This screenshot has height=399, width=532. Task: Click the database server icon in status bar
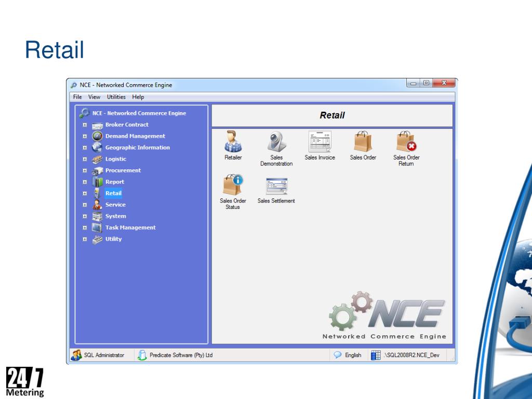click(376, 355)
